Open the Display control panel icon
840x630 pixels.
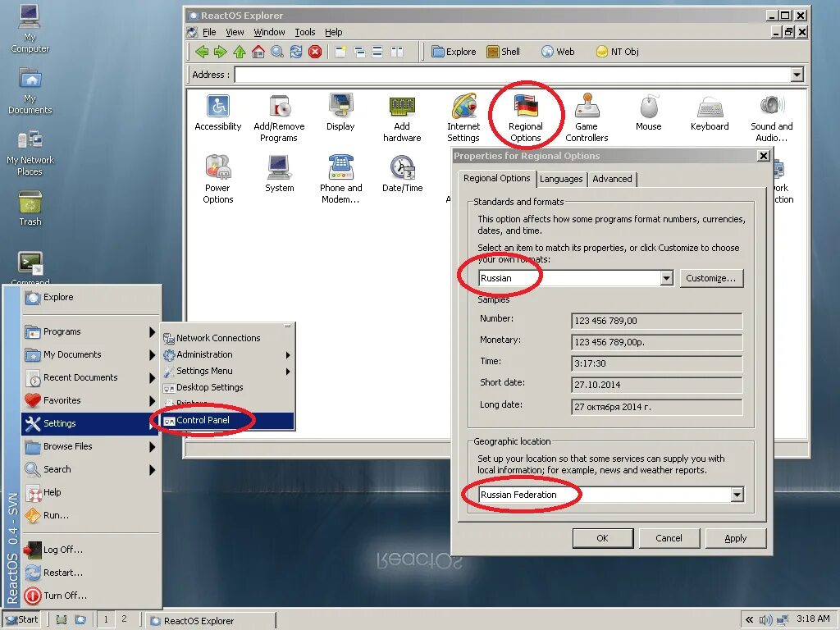(340, 112)
